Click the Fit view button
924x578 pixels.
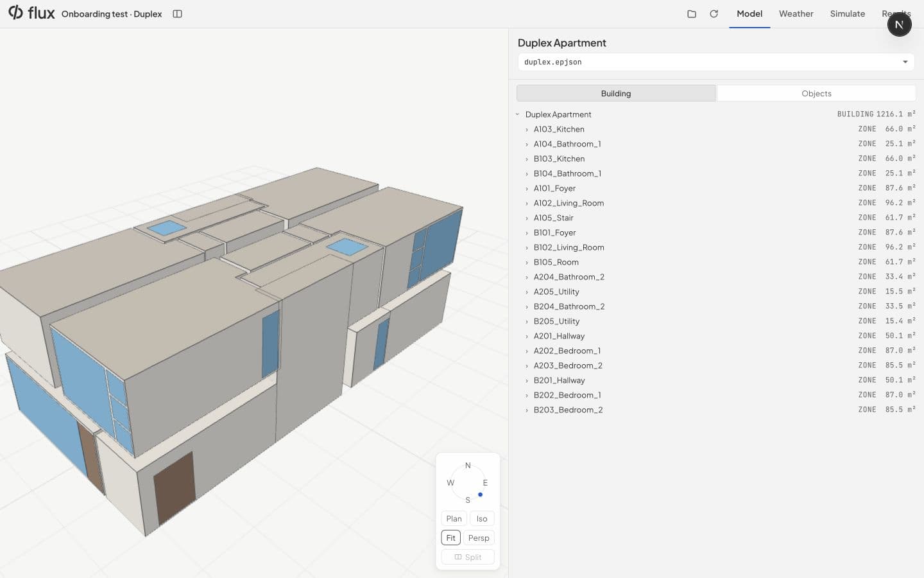450,538
